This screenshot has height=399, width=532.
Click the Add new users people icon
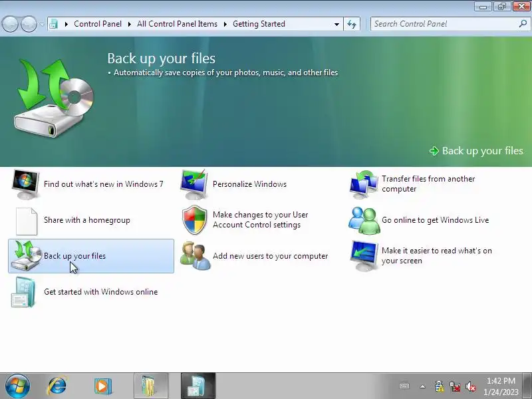click(195, 256)
